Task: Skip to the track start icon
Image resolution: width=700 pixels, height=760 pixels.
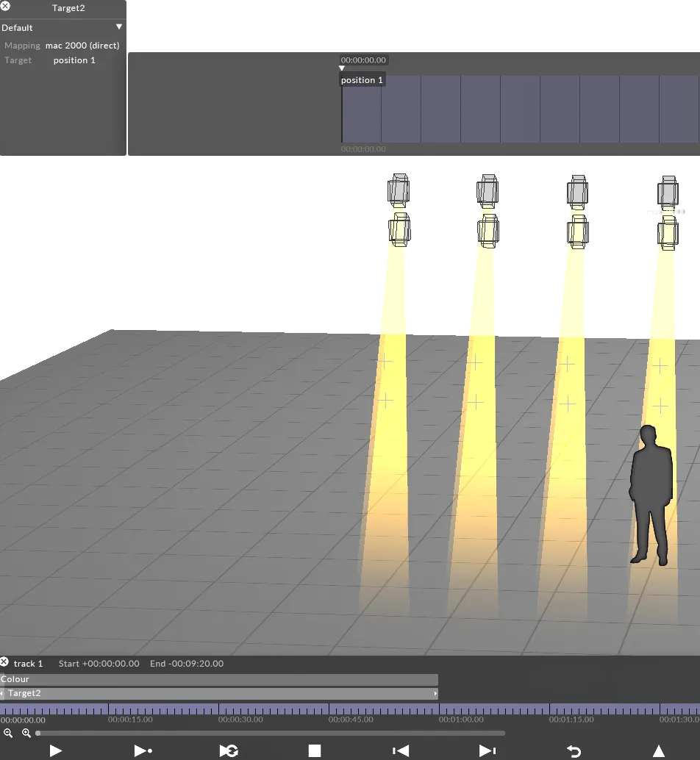Action: click(401, 750)
